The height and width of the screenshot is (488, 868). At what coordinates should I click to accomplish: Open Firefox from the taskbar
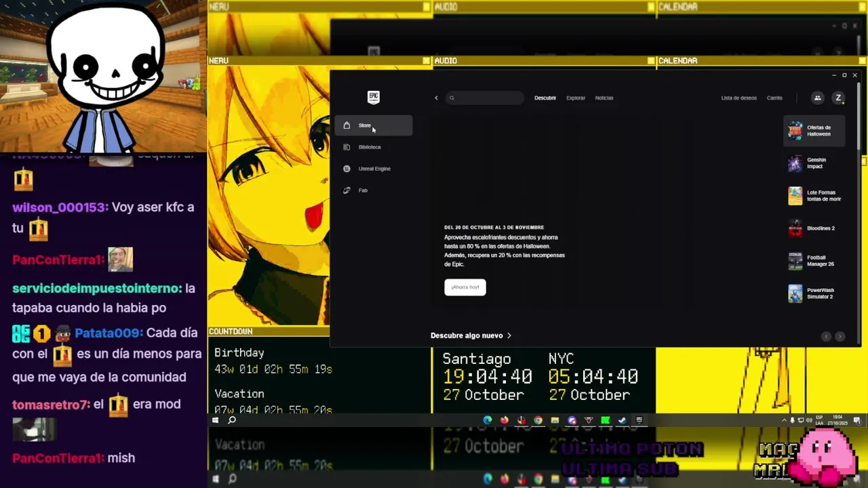point(505,420)
